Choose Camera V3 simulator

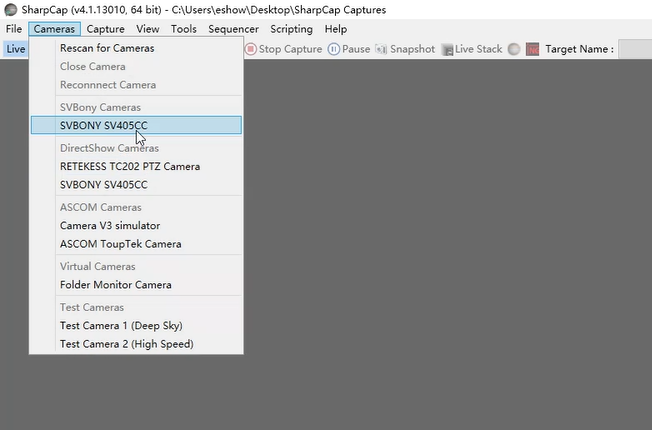[110, 225]
